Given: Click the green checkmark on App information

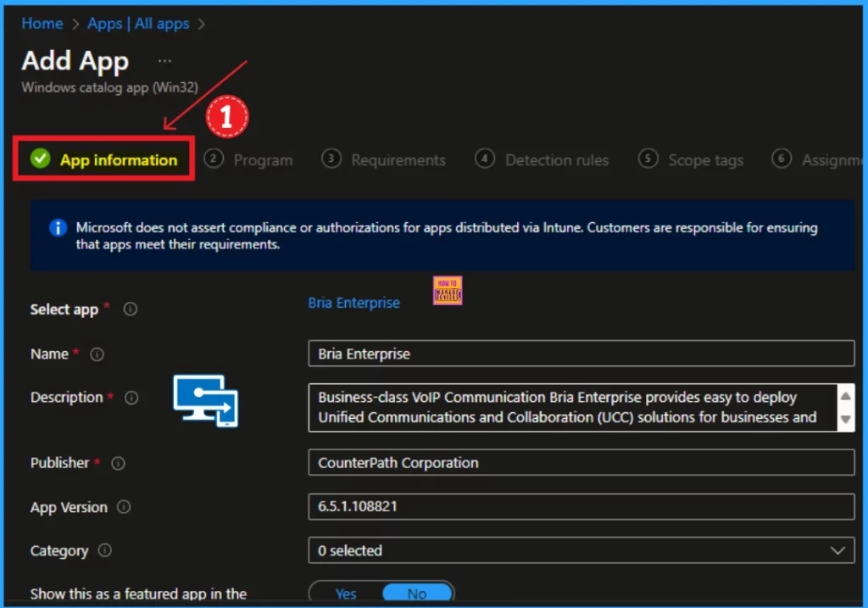Looking at the screenshot, I should point(41,159).
